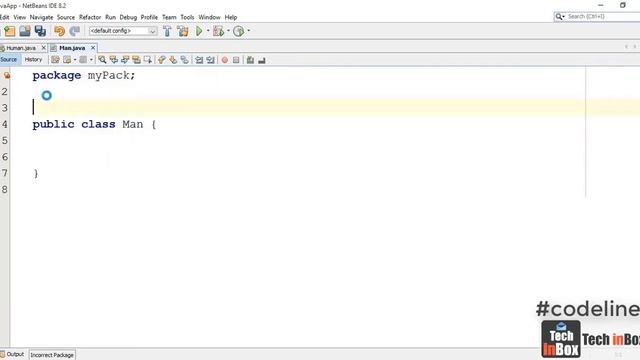Go to Next Bookmark
Viewport: 640px width, 360px height.
[x=173, y=60]
